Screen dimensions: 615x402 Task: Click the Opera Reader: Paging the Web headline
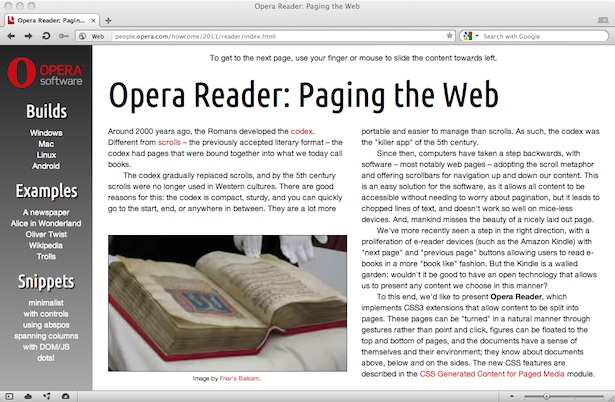[x=304, y=95]
